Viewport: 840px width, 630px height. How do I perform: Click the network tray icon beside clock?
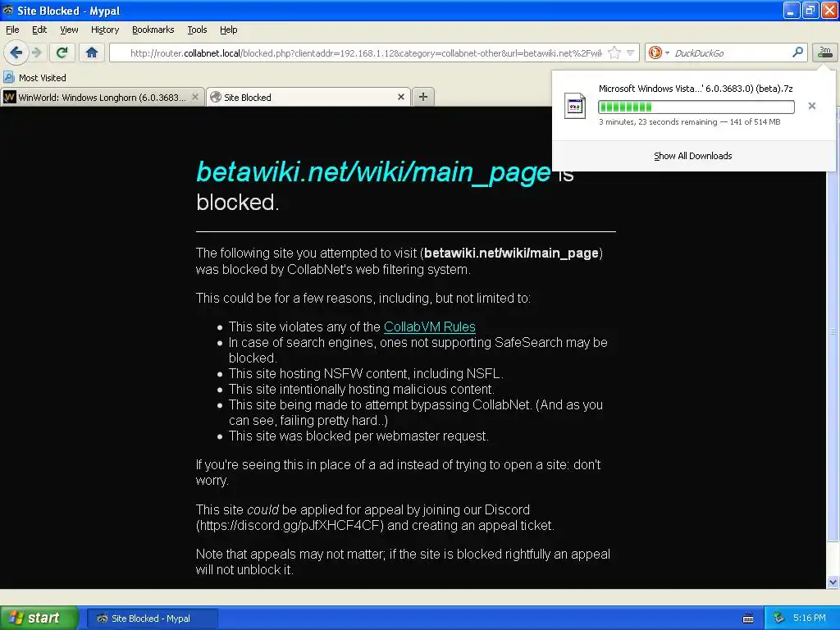(779, 619)
